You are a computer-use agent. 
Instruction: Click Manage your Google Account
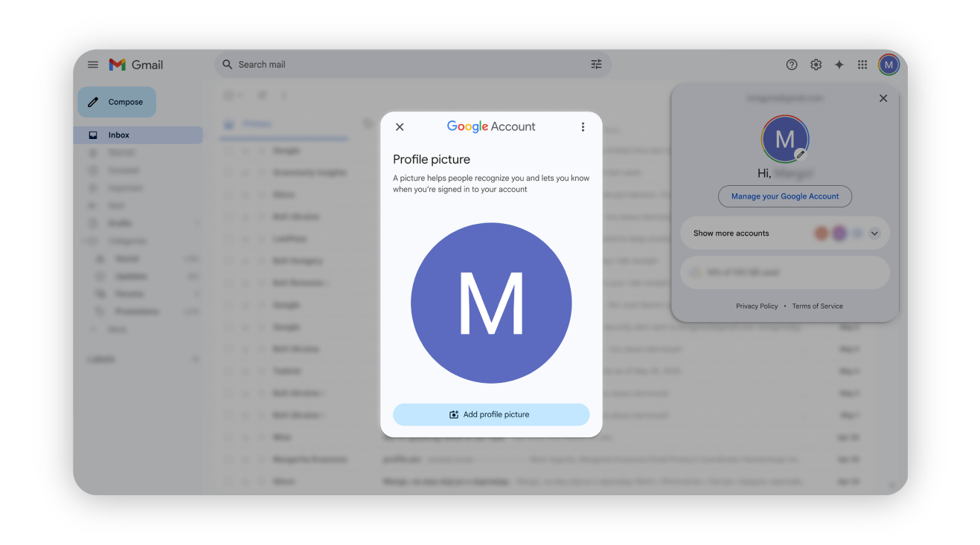click(x=784, y=196)
